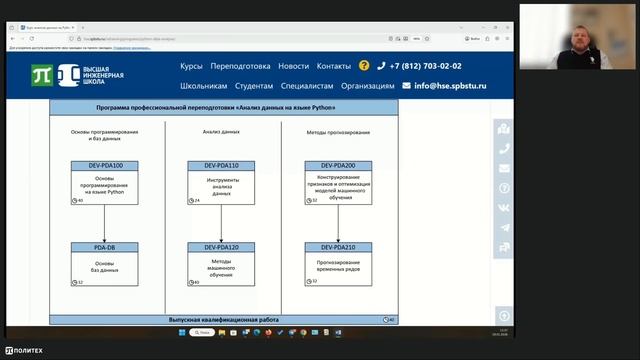Open the Курсы menu item

(191, 66)
